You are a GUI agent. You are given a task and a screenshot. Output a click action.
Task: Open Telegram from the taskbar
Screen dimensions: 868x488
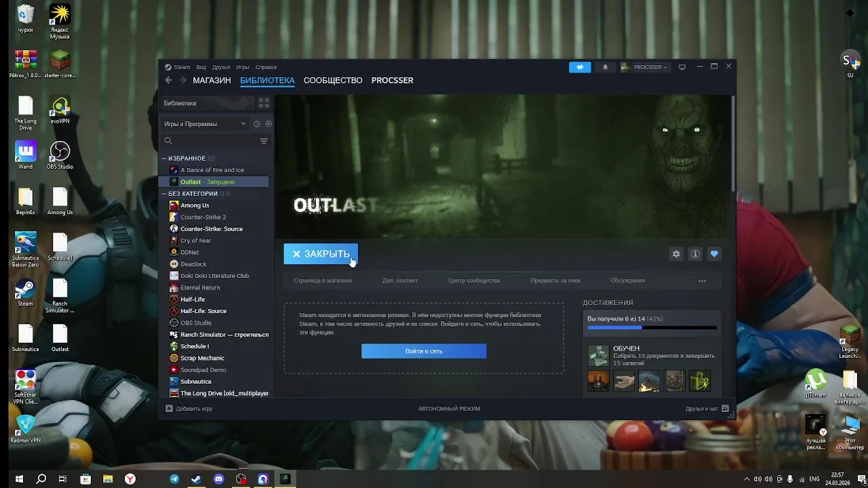click(x=174, y=479)
